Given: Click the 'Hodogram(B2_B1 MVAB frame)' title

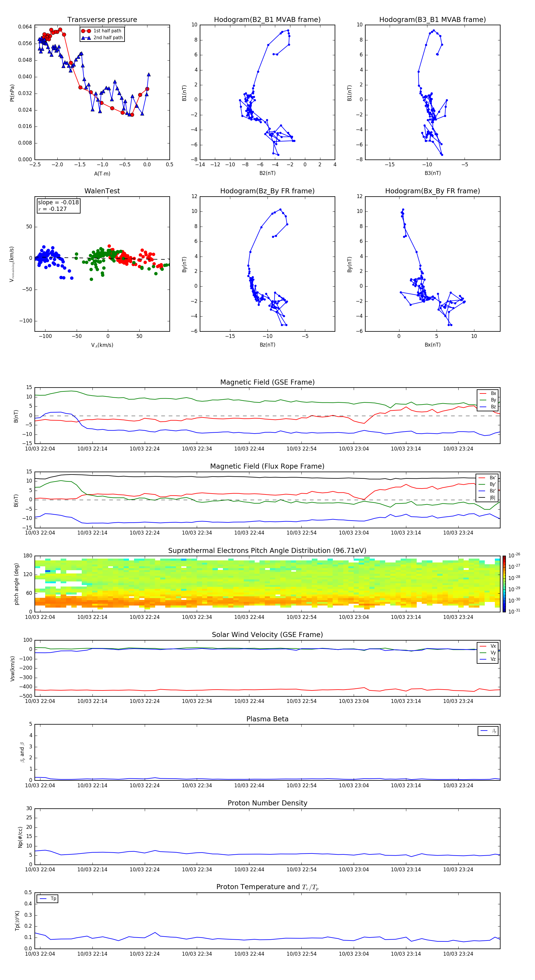Looking at the screenshot, I should point(267,20).
